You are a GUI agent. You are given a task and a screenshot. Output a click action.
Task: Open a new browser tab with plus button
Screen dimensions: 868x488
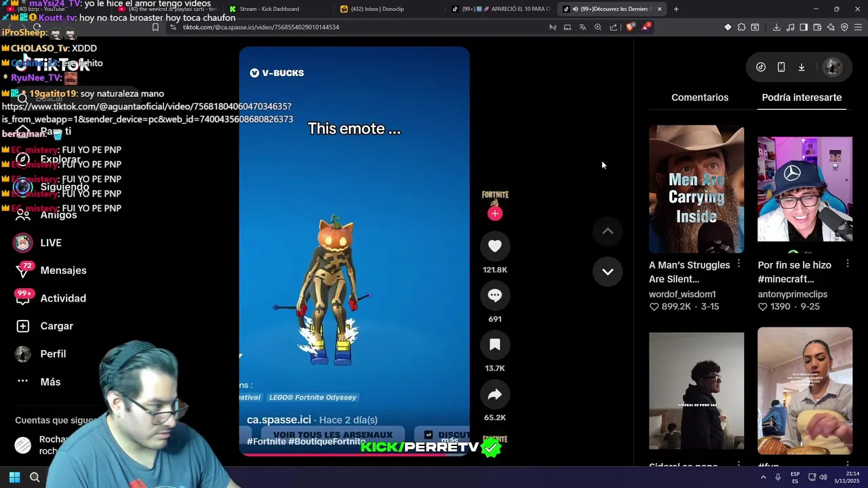pyautogui.click(x=676, y=9)
